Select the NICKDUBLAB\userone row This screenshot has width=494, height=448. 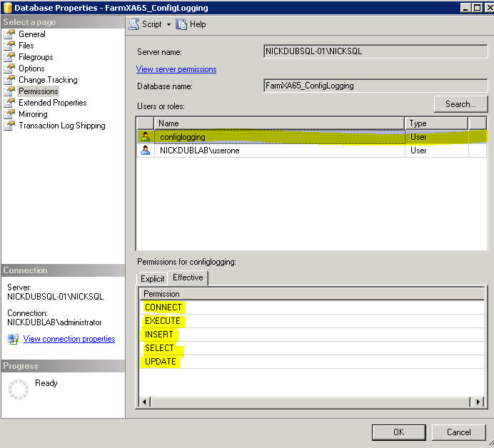312,151
